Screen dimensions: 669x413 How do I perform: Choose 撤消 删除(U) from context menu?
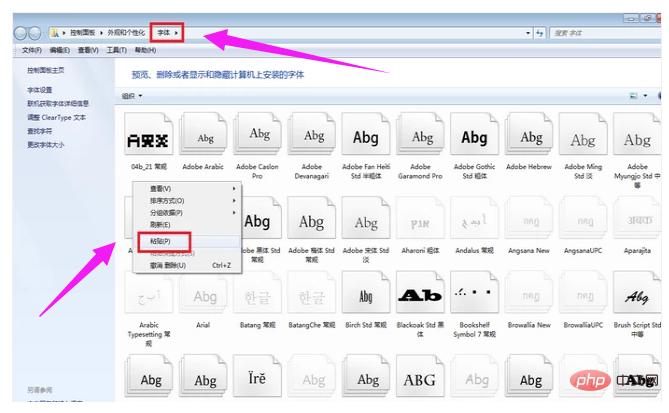[x=187, y=265]
